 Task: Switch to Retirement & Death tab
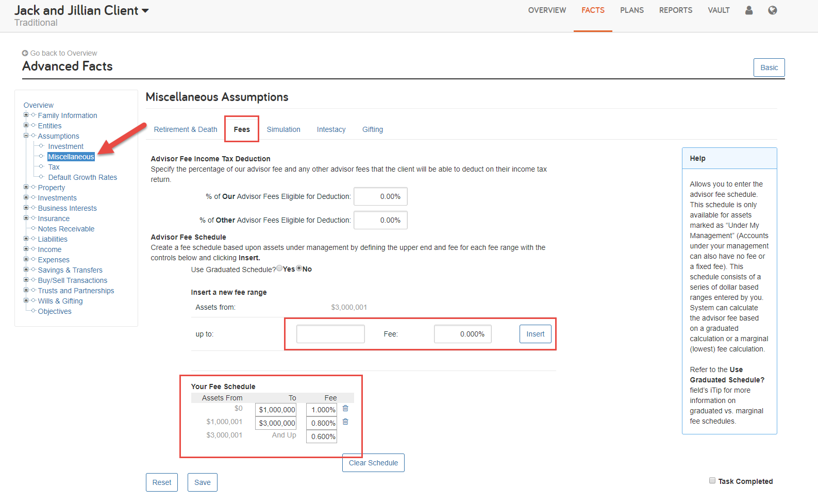[186, 129]
